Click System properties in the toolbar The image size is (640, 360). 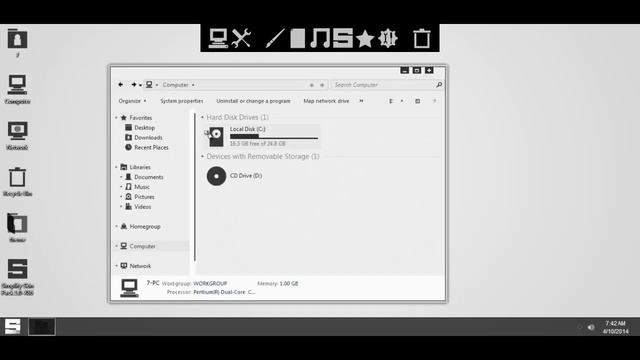pos(182,101)
